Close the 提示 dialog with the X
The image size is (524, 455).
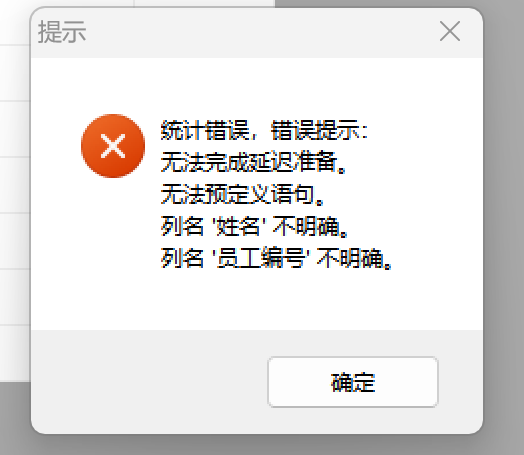pos(450,31)
